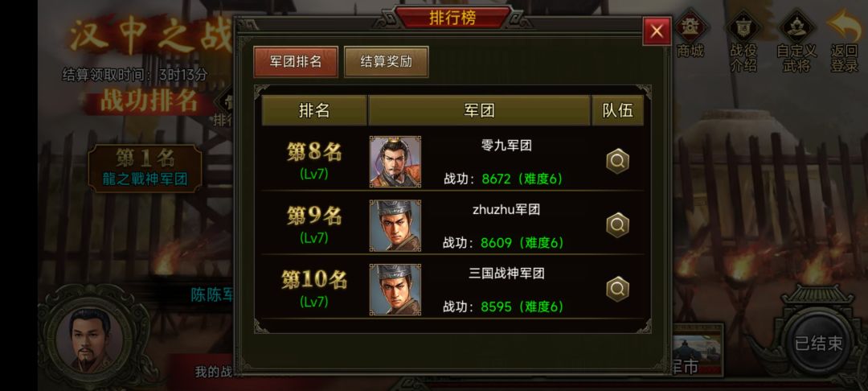Click the 队伍 column header

pos(617,110)
